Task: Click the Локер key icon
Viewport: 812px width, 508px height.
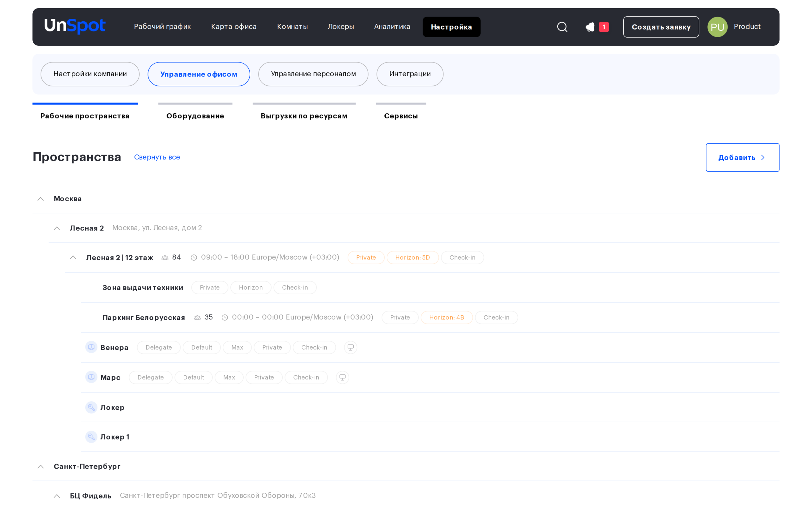Action: [91, 407]
